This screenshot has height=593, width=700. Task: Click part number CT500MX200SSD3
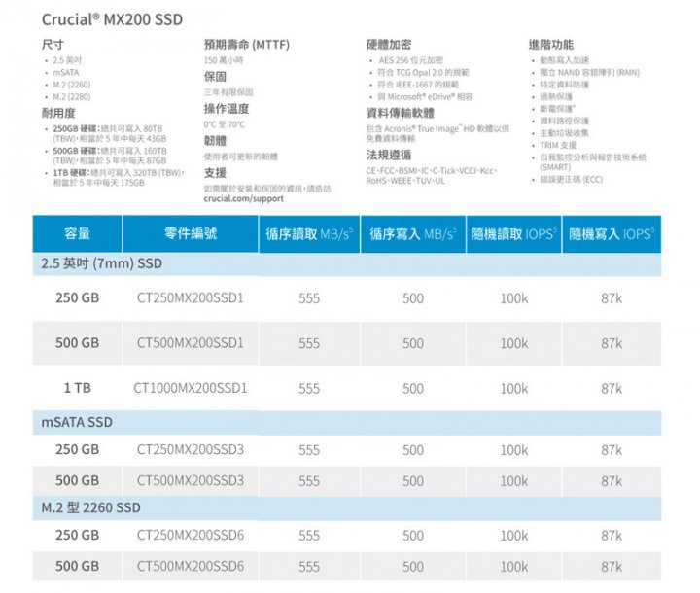(191, 481)
